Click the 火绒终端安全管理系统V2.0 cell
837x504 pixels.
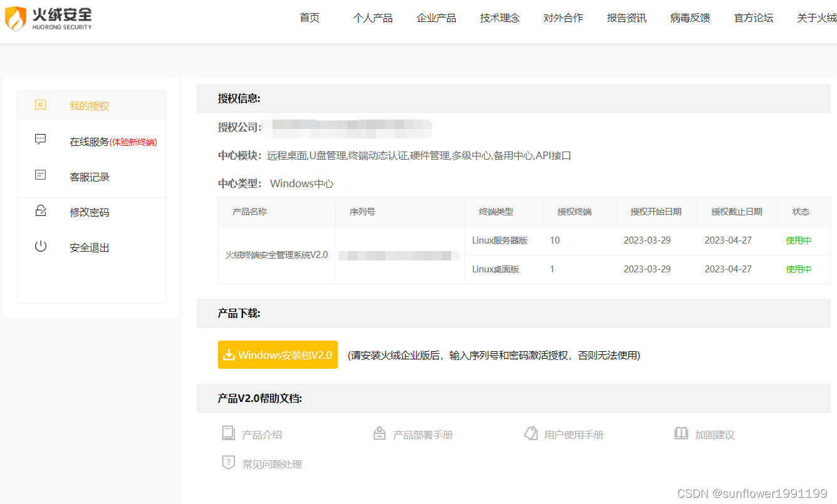276,255
